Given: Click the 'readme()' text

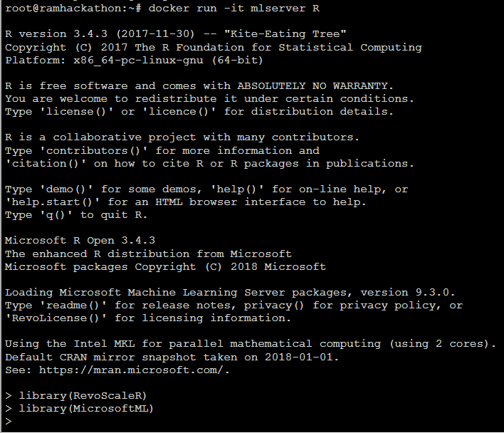Looking at the screenshot, I should [73, 305].
